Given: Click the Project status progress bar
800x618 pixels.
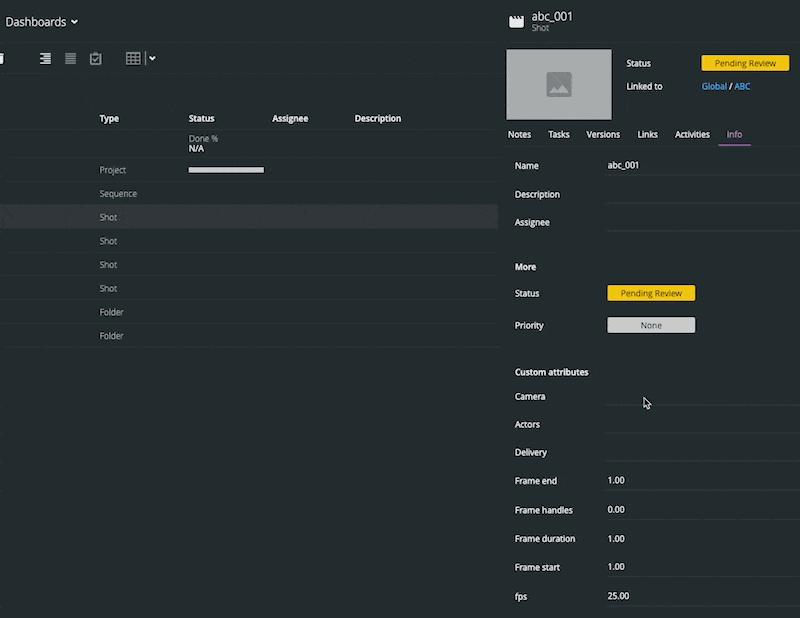Looking at the screenshot, I should (x=227, y=170).
